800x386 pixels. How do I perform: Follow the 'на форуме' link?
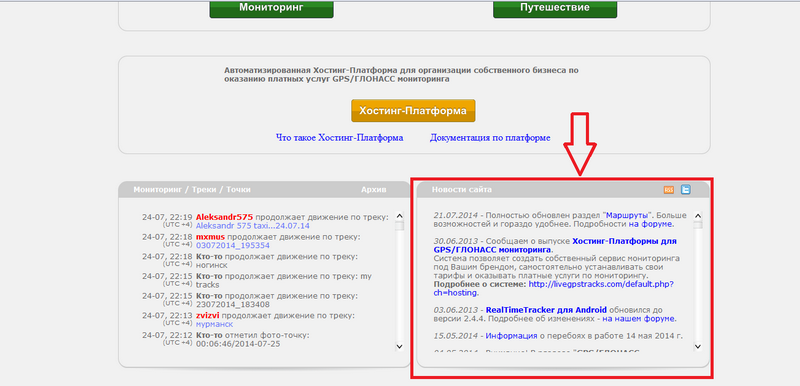tap(651, 224)
